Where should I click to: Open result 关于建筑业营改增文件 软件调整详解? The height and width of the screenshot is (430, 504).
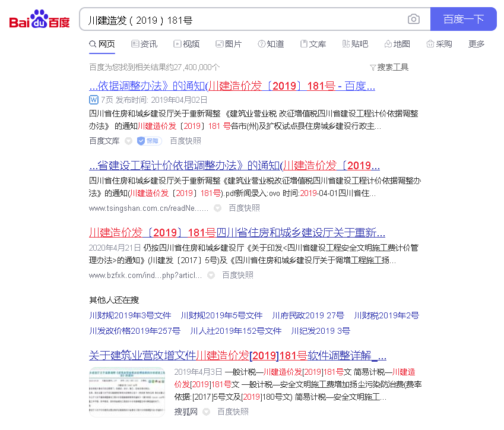(x=237, y=356)
